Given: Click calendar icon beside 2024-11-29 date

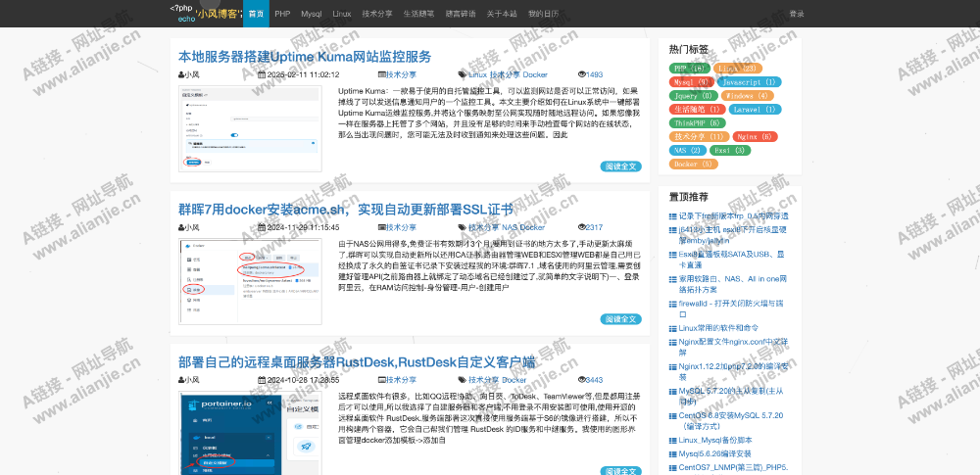Looking at the screenshot, I should [x=262, y=227].
